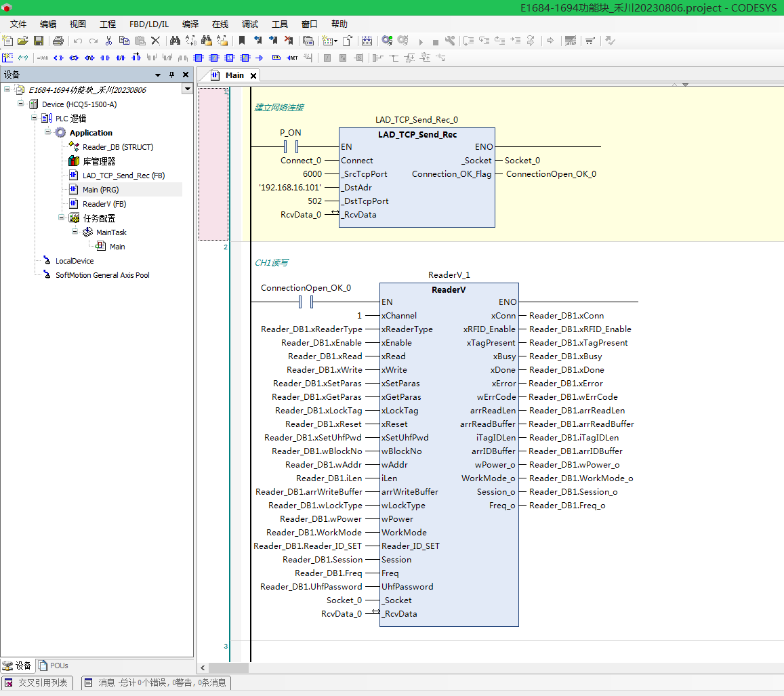Click the Save project icon
Screen dimensions: 784x696
[39, 41]
